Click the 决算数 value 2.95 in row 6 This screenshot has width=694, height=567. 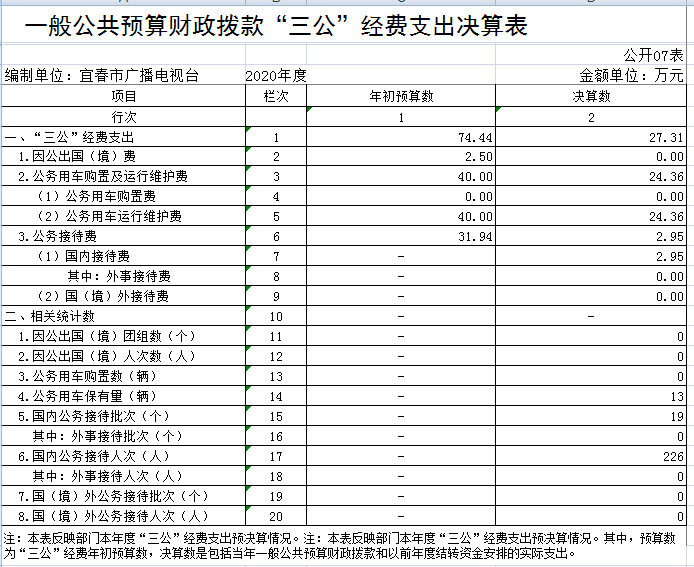point(670,236)
